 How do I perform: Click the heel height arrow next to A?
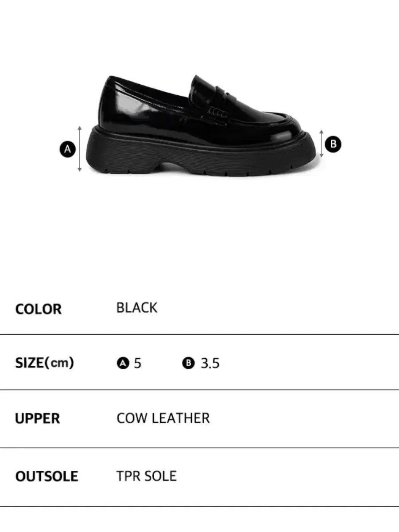click(80, 149)
